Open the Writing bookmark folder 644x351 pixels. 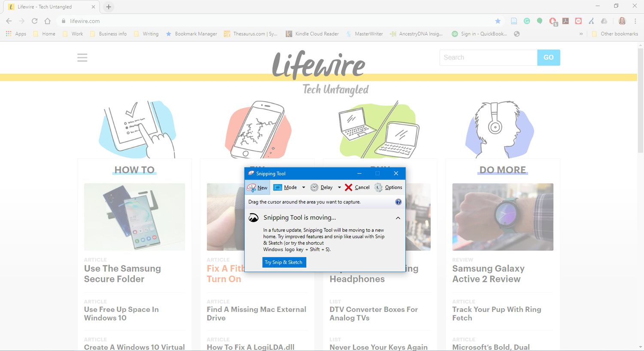[x=146, y=34]
